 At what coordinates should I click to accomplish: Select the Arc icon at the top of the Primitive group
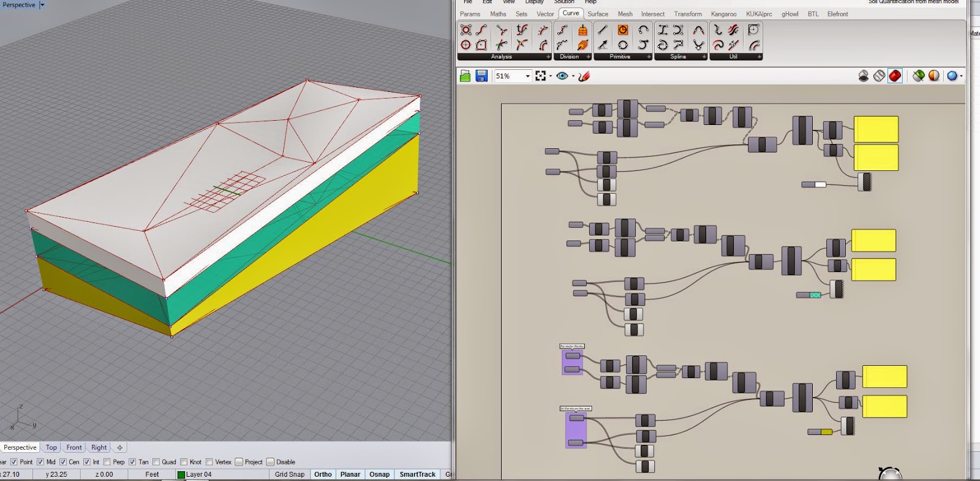click(643, 30)
